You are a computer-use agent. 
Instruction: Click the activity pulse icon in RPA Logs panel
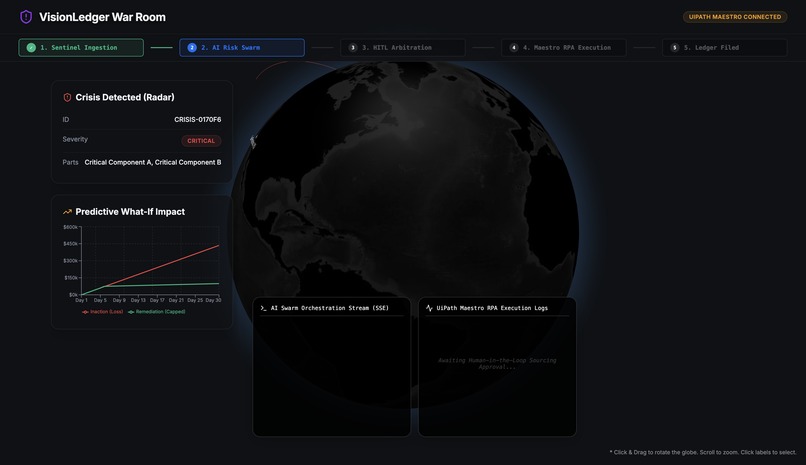coord(429,308)
